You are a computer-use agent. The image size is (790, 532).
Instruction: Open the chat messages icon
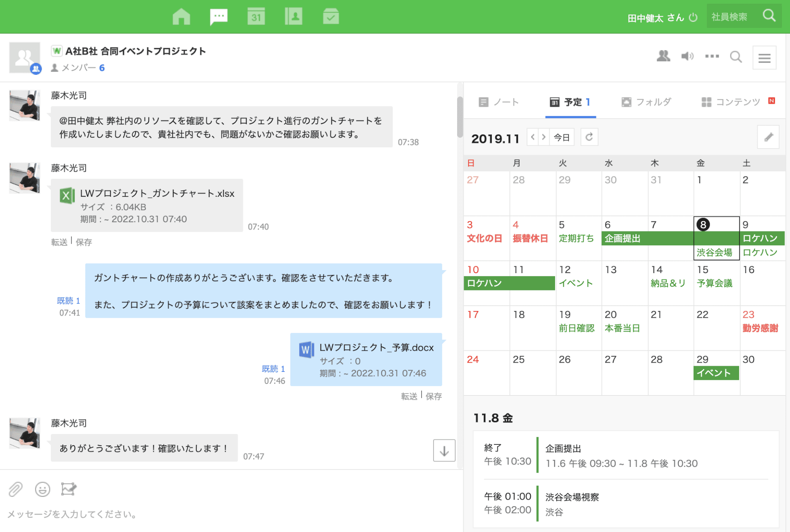pyautogui.click(x=219, y=17)
